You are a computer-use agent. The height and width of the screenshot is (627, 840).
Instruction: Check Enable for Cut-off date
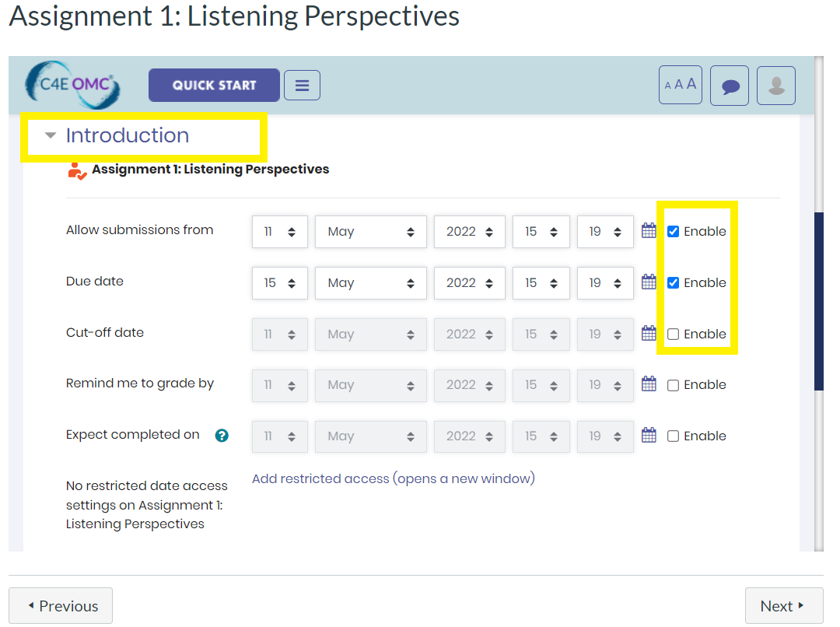coord(674,335)
